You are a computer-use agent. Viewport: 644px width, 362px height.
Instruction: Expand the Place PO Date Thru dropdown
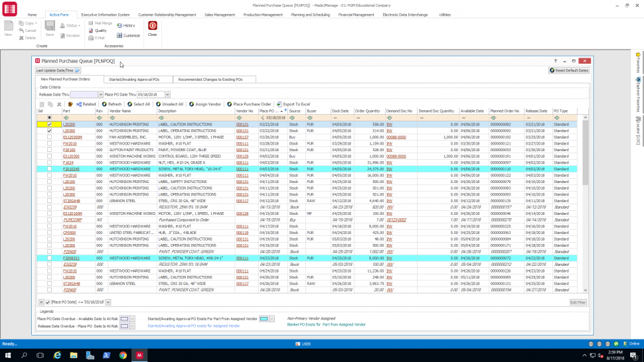pyautogui.click(x=167, y=95)
